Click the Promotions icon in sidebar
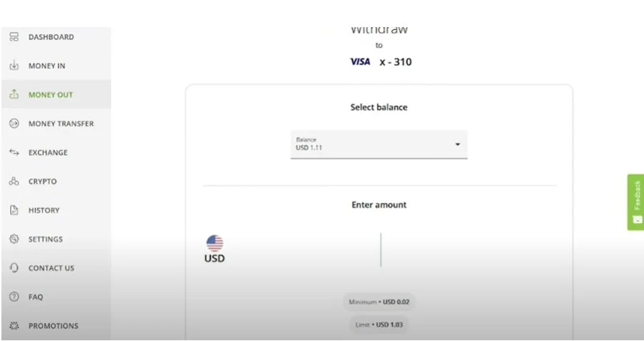The height and width of the screenshot is (341, 644). [14, 326]
